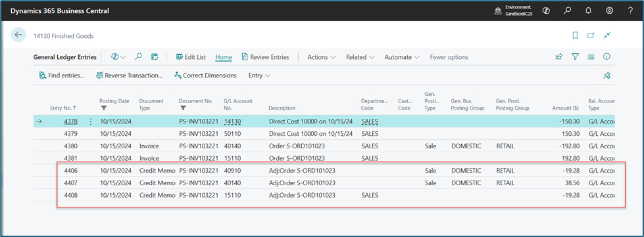Click amount -192.80 in entry 4380
Screen dimensions: 644x237
(570, 146)
